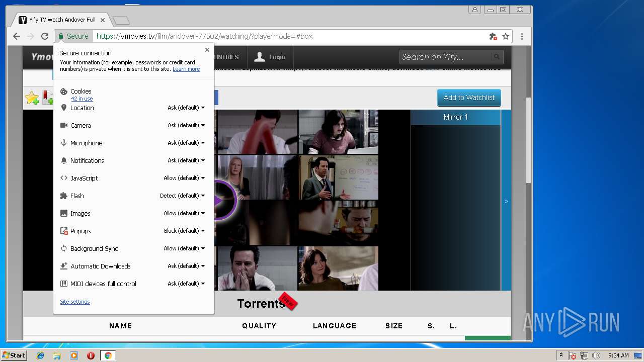Open Camera permission dropdown
The width and height of the screenshot is (644, 362).
coord(186,125)
